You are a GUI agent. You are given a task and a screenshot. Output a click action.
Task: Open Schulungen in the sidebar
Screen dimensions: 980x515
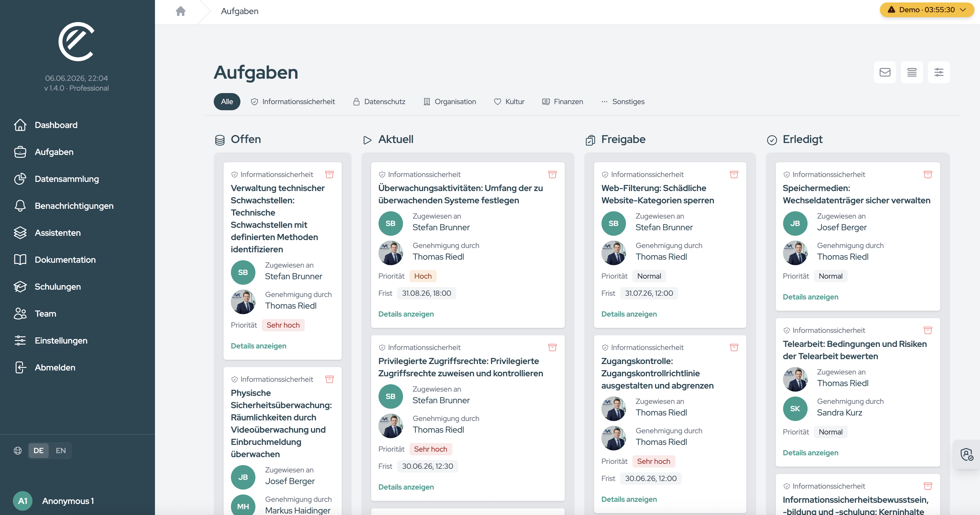pos(58,287)
